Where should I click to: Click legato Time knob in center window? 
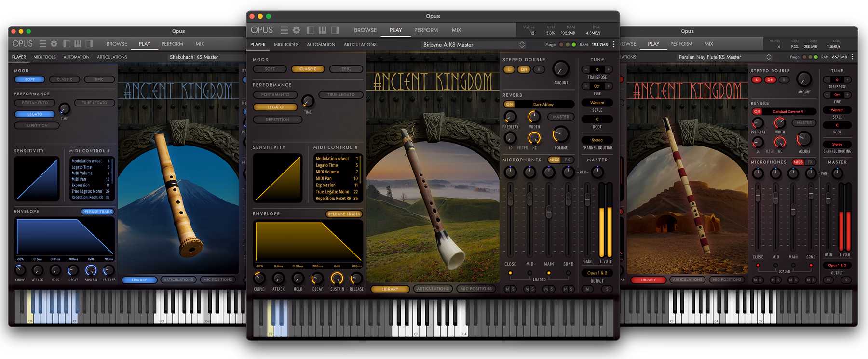[307, 101]
